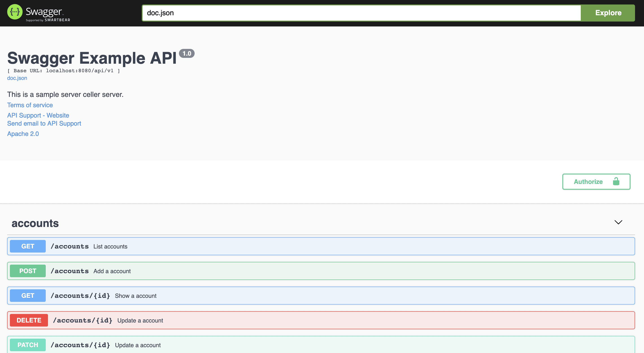The height and width of the screenshot is (353, 644).
Task: Collapse the accounts section chevron
Action: 619,222
